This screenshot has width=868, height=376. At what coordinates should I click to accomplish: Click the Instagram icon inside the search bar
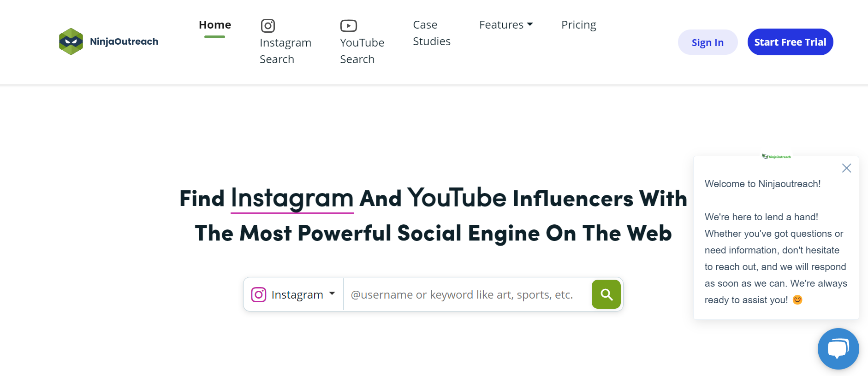coord(259,294)
